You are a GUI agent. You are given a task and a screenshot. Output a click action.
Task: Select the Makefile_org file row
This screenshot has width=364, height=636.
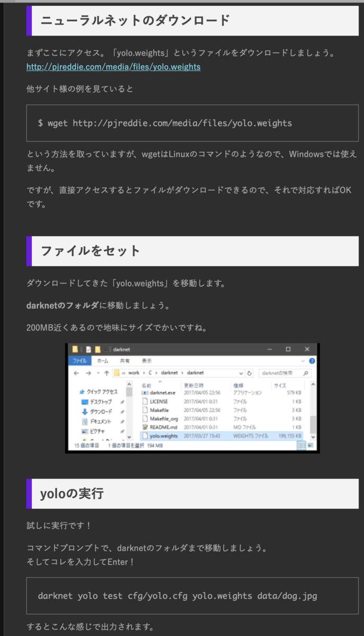221,419
